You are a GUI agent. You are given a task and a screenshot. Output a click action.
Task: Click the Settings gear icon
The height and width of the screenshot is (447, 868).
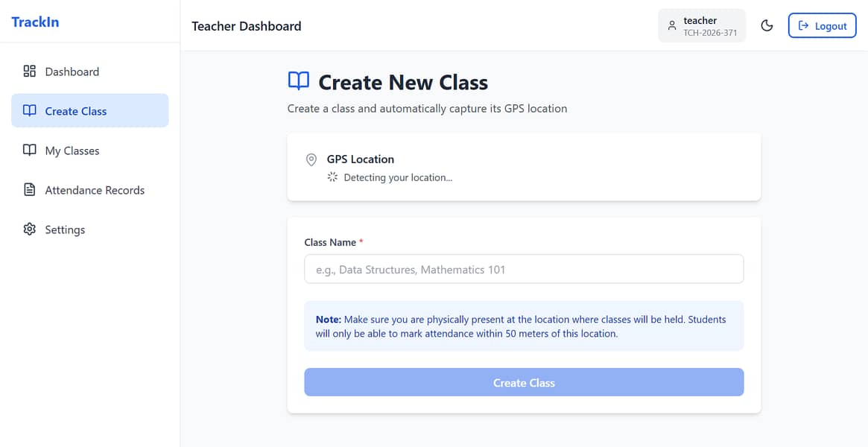point(30,229)
